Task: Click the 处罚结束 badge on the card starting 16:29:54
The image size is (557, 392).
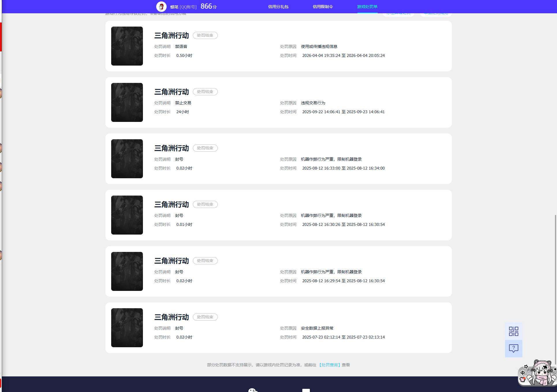Action: click(x=205, y=261)
